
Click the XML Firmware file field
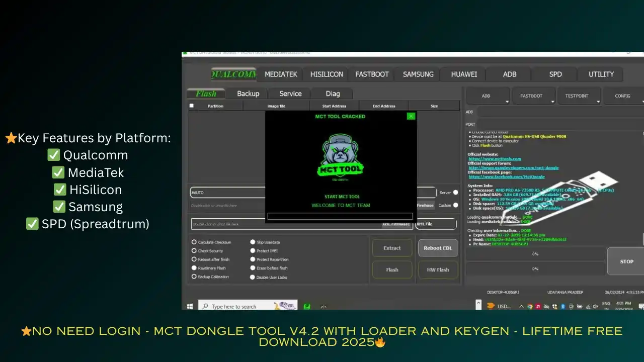click(302, 224)
